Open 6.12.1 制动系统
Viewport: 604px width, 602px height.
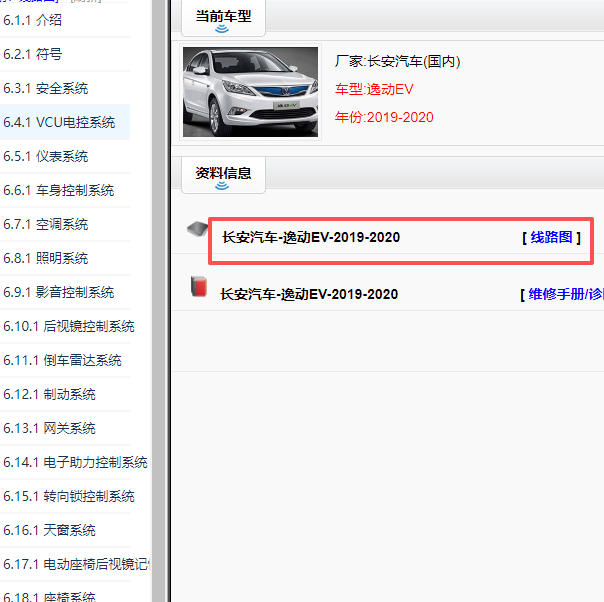click(x=49, y=394)
